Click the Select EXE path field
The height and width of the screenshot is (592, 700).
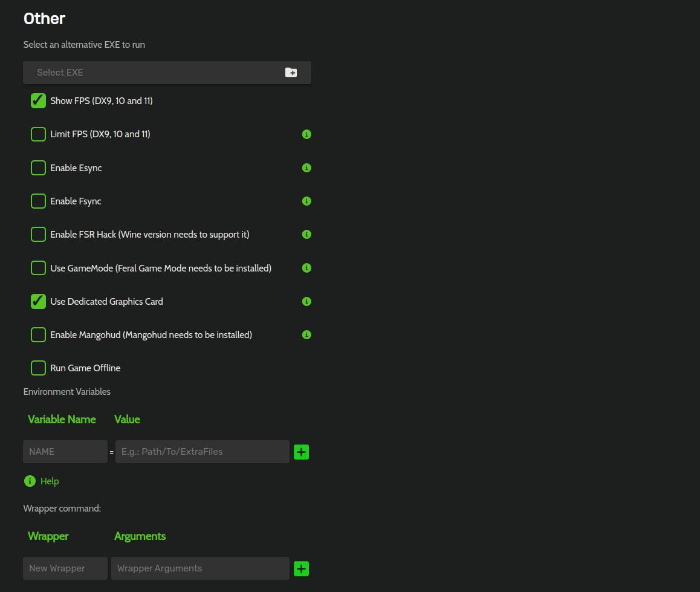(x=151, y=73)
